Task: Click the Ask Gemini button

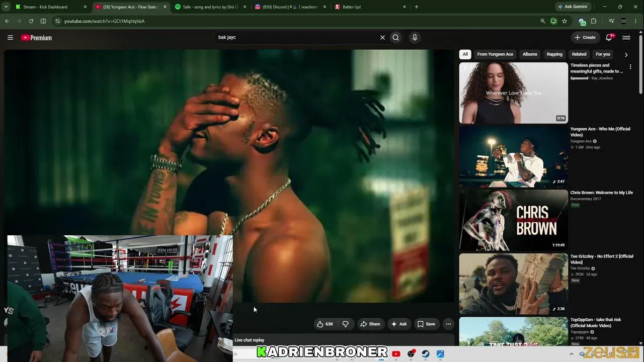Action: [x=572, y=7]
